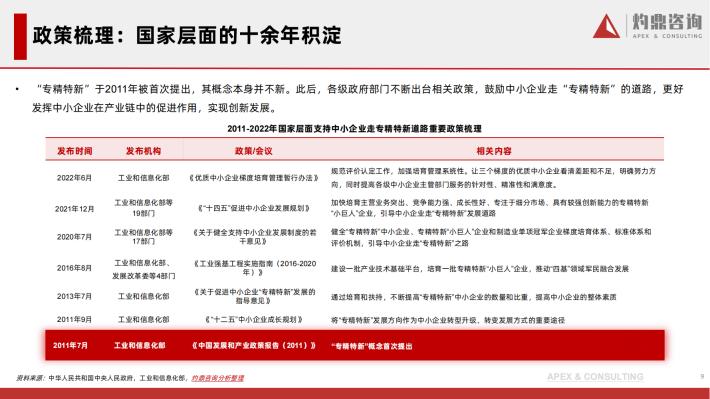The height and width of the screenshot is (399, 710).
Task: Click the red vertical bar beside title
Action: tap(20, 37)
